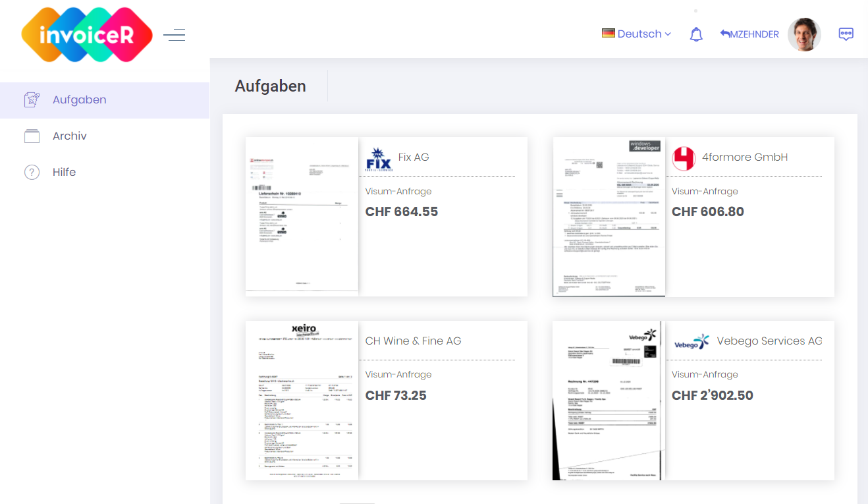Open the Aufgaben tasks icon in sidebar
This screenshot has width=868, height=504.
(32, 99)
